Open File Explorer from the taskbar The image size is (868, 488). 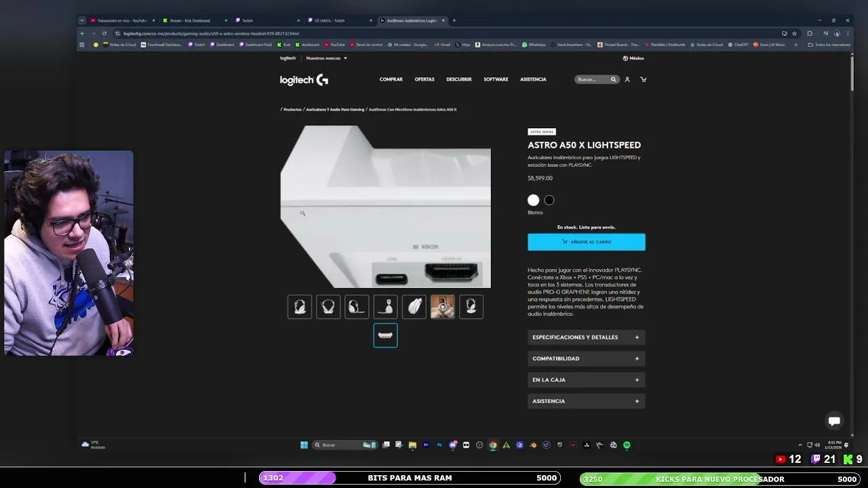click(x=412, y=445)
